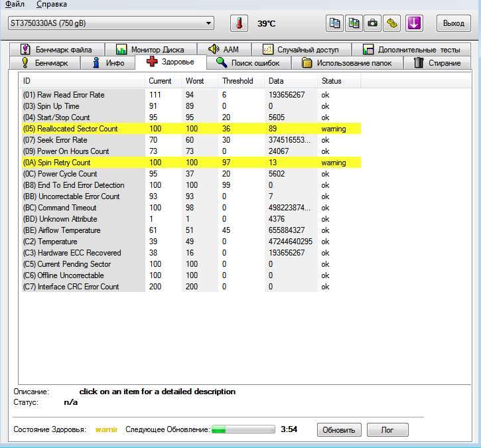Go to the Стирание tab

tap(437, 63)
